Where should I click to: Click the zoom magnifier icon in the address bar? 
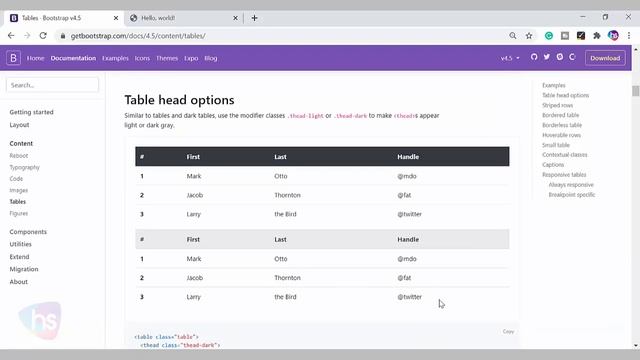[x=513, y=36]
